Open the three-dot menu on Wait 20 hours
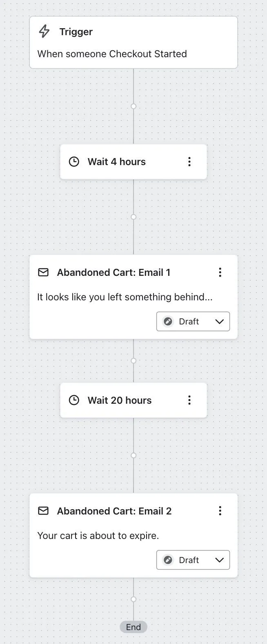This screenshot has height=644, width=267. [189, 400]
